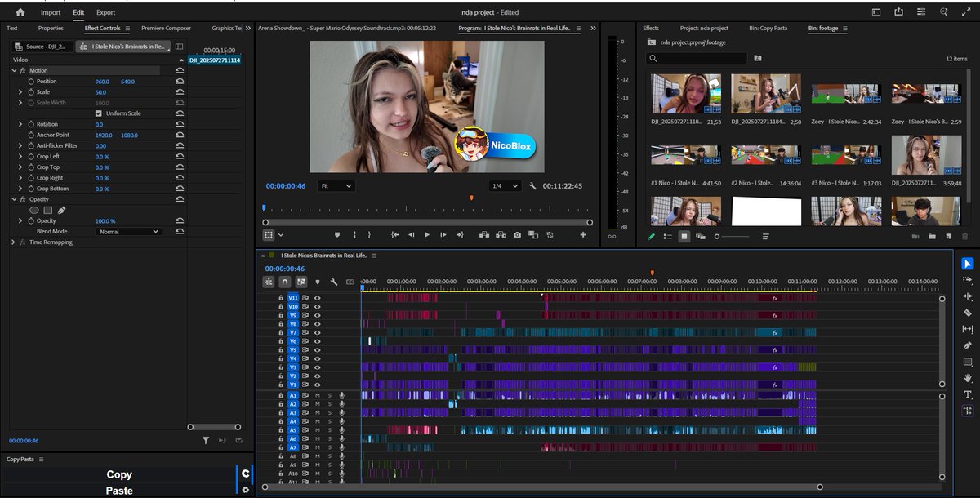Collapse the Opacity effect section
980x498 pixels.
14,199
